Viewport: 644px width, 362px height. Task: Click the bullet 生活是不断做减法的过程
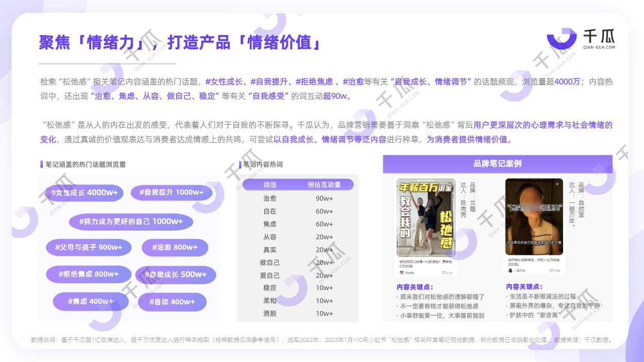[541, 297]
